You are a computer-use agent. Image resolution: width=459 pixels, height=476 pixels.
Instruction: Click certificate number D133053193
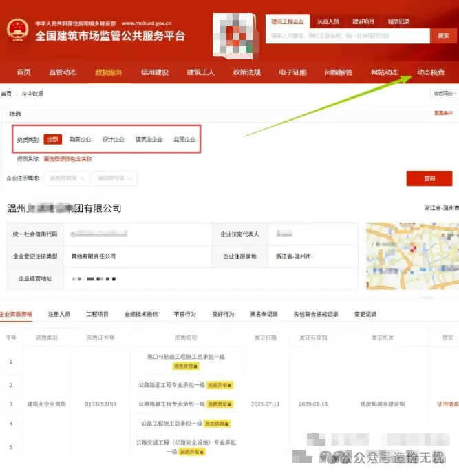coord(100,404)
